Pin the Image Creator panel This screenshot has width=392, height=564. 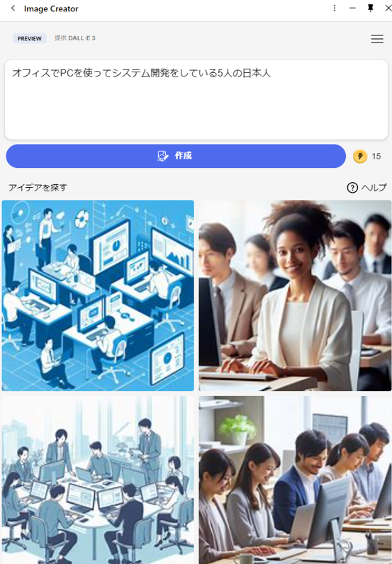point(371,9)
